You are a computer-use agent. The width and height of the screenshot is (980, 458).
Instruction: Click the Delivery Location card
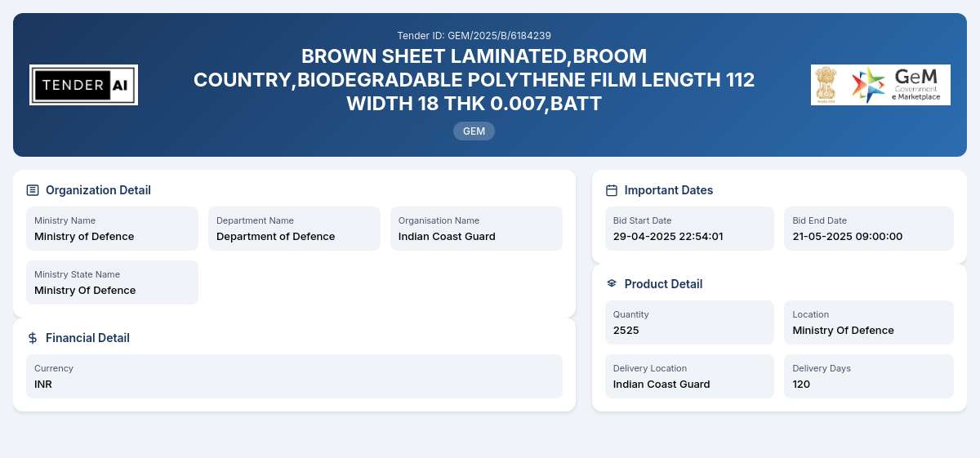[689, 376]
